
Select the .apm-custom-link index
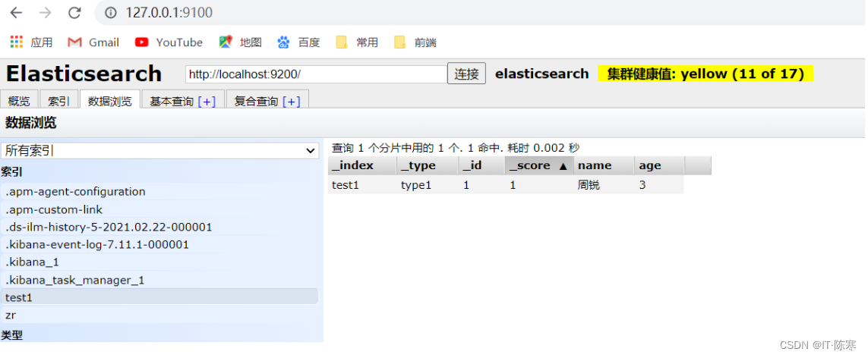pyautogui.click(x=160, y=210)
